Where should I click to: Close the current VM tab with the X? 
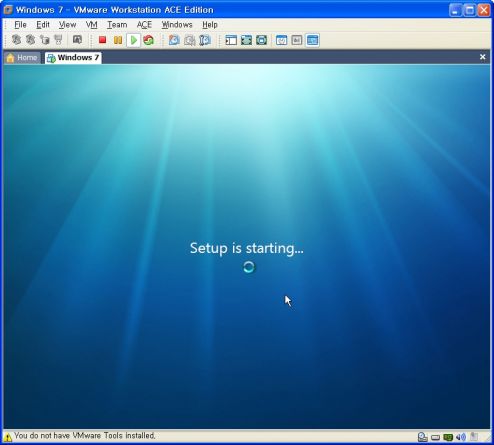(x=482, y=57)
